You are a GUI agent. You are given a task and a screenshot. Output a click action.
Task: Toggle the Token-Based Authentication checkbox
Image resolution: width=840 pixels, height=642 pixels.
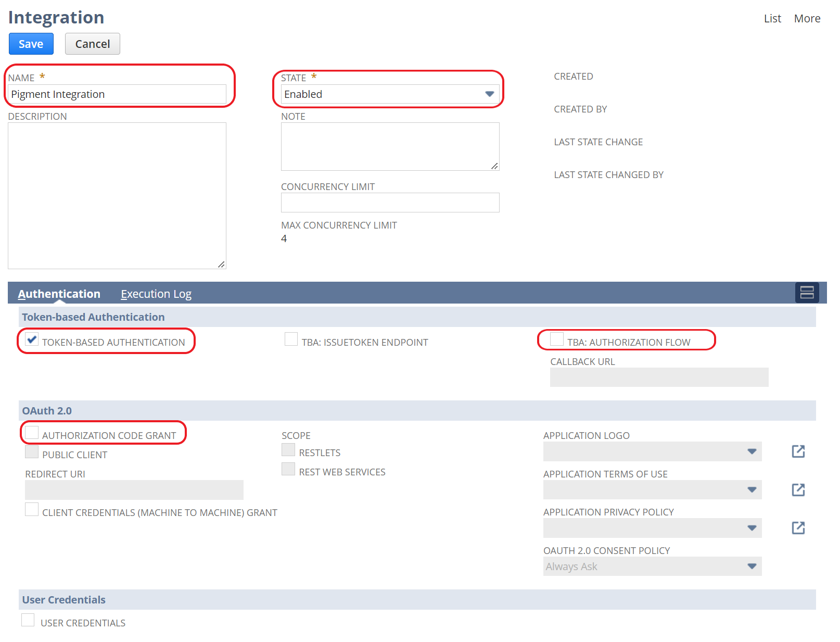point(32,339)
